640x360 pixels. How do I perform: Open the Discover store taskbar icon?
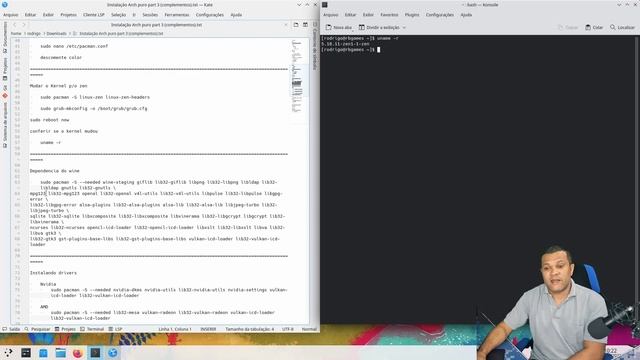point(43,352)
